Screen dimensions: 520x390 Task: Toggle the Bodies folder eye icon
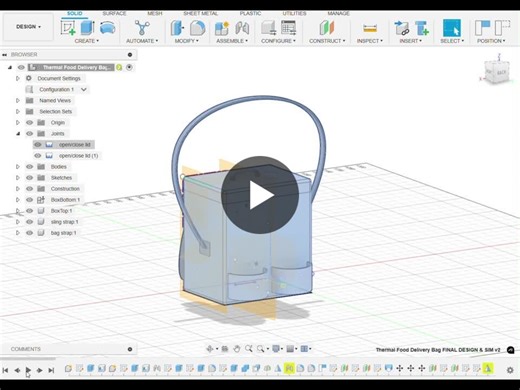(29, 167)
